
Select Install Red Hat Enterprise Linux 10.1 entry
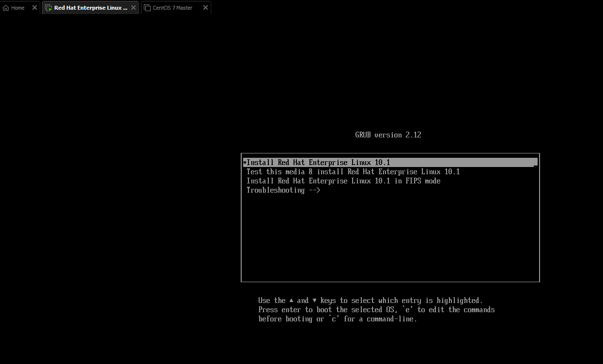tap(390, 163)
